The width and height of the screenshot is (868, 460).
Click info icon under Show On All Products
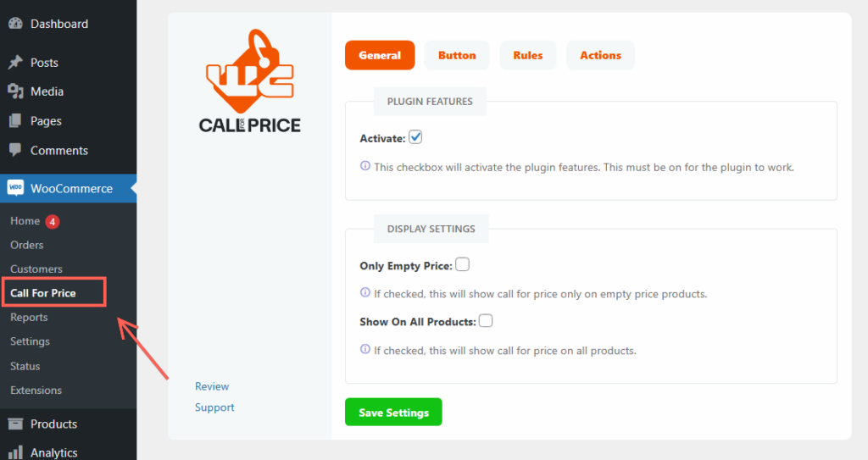[x=365, y=349]
